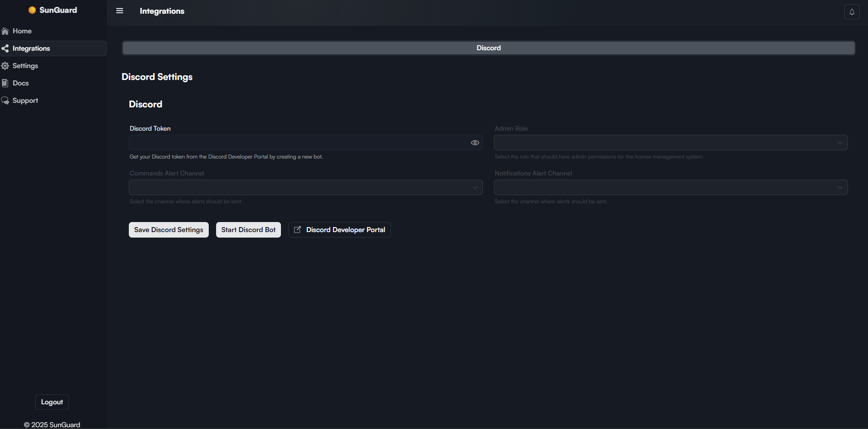Click the Support chat icon in sidebar
This screenshot has height=429, width=868.
click(x=5, y=101)
